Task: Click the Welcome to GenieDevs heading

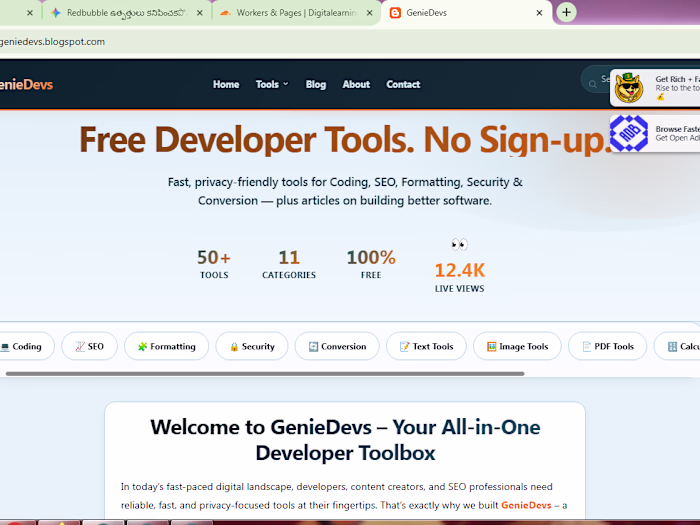Action: click(345, 440)
